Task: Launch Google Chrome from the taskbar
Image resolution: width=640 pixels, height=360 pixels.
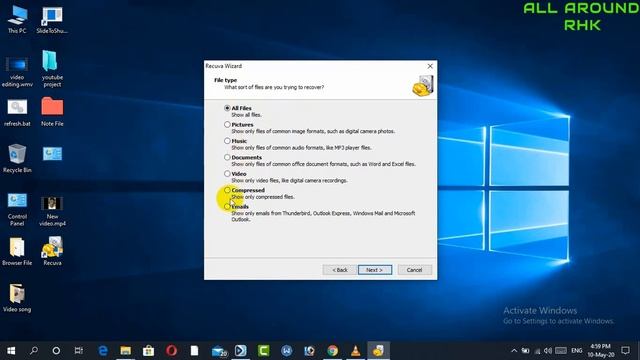Action: click(333, 351)
